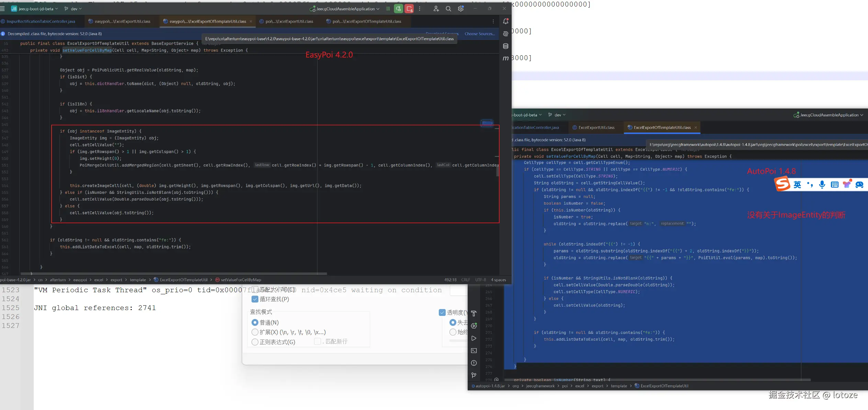Toggle the 透明度 checkbox

coord(442,312)
